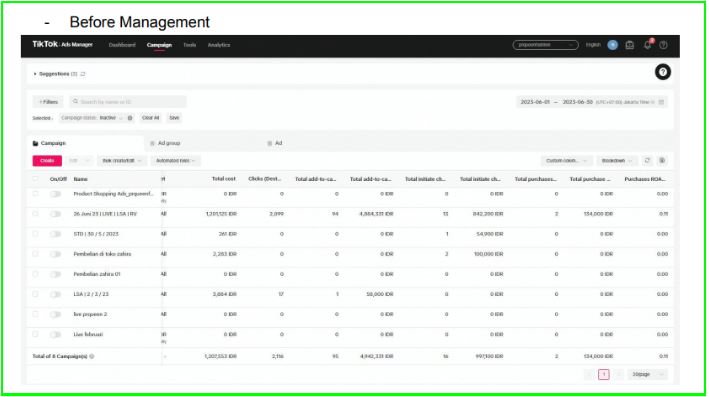Image resolution: width=709 pixels, height=397 pixels.
Task: Click the briefcase icon in header
Action: tap(629, 45)
